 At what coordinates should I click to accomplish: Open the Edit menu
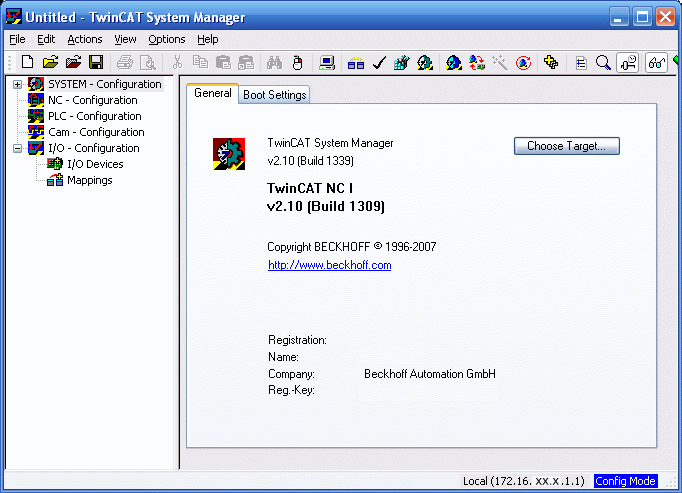(x=46, y=40)
